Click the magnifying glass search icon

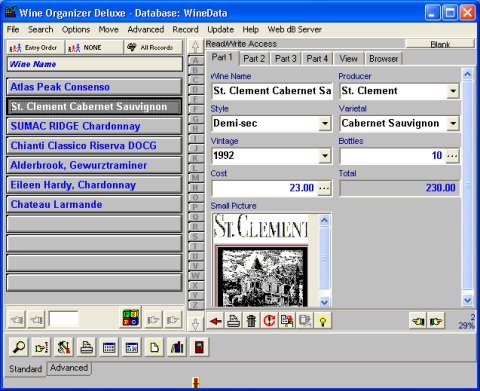tap(19, 347)
